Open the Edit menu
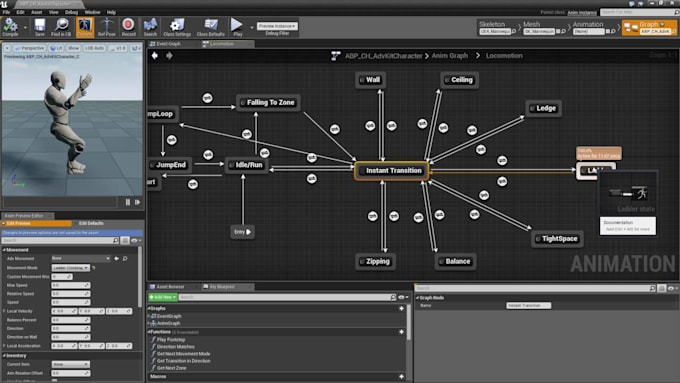 20,12
